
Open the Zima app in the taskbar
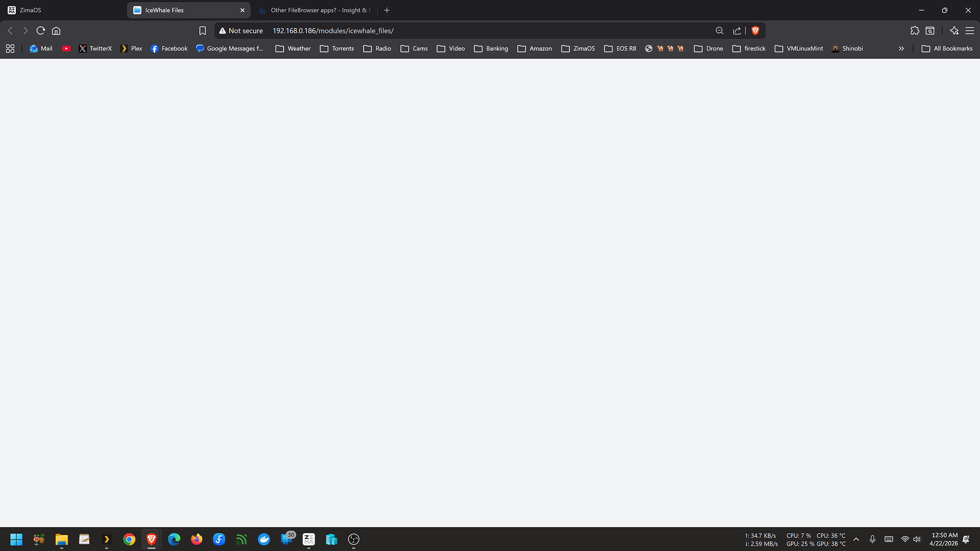(309, 540)
